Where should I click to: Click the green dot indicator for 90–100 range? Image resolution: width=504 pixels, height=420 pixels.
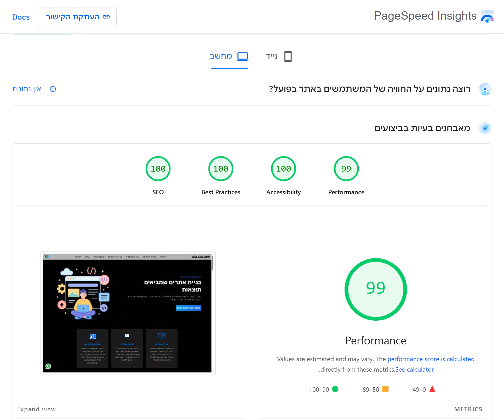tap(336, 389)
